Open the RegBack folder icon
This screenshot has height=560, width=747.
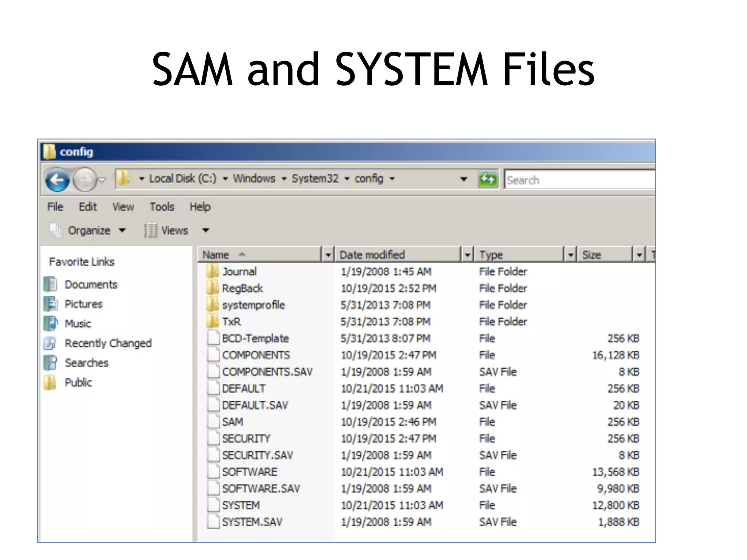tap(212, 288)
